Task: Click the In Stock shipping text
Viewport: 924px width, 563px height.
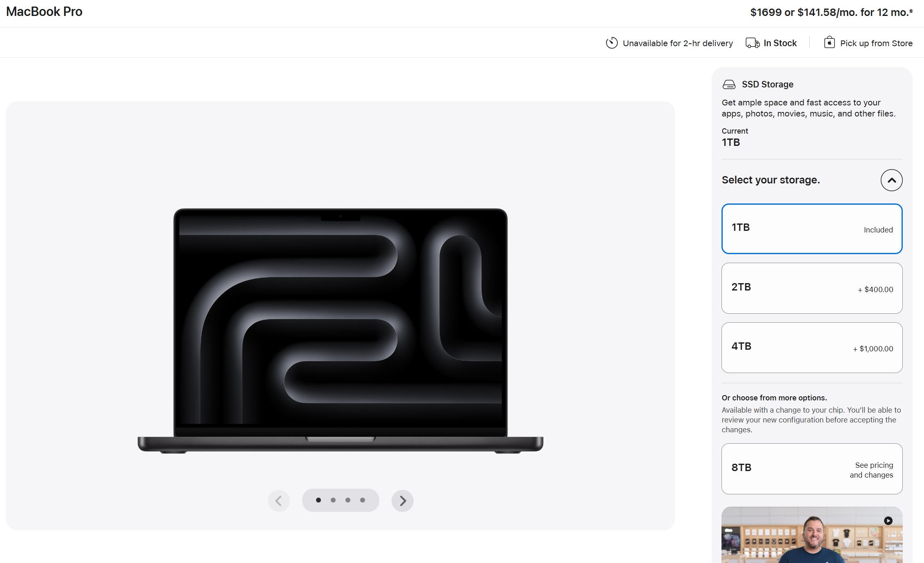Action: 780,43
